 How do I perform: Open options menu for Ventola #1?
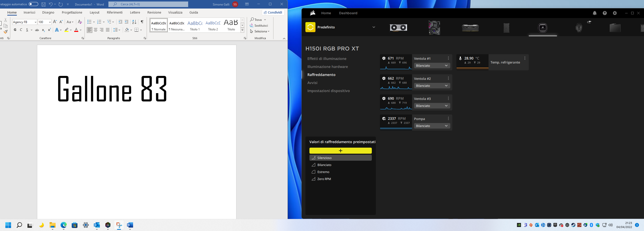tap(448, 58)
